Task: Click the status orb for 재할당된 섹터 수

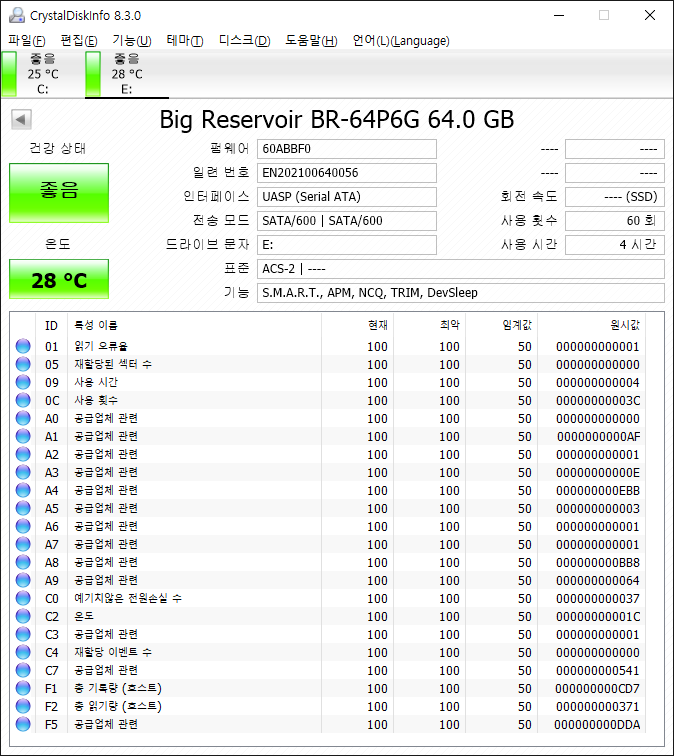Action: click(x=23, y=365)
